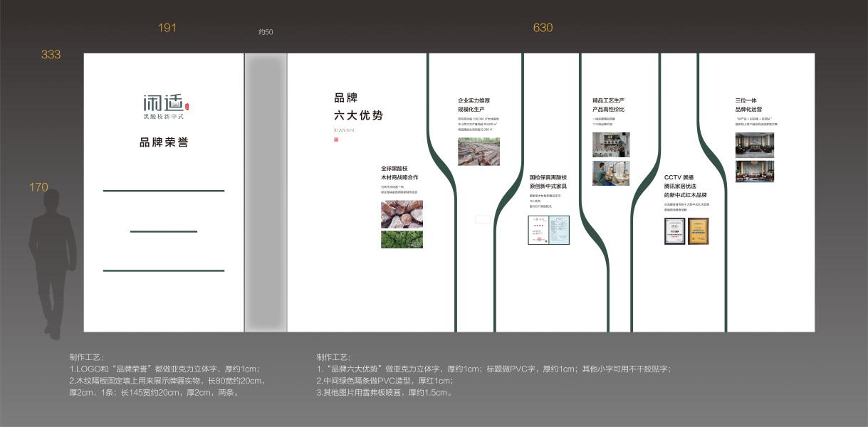Click the cut log ends photo

click(x=402, y=214)
